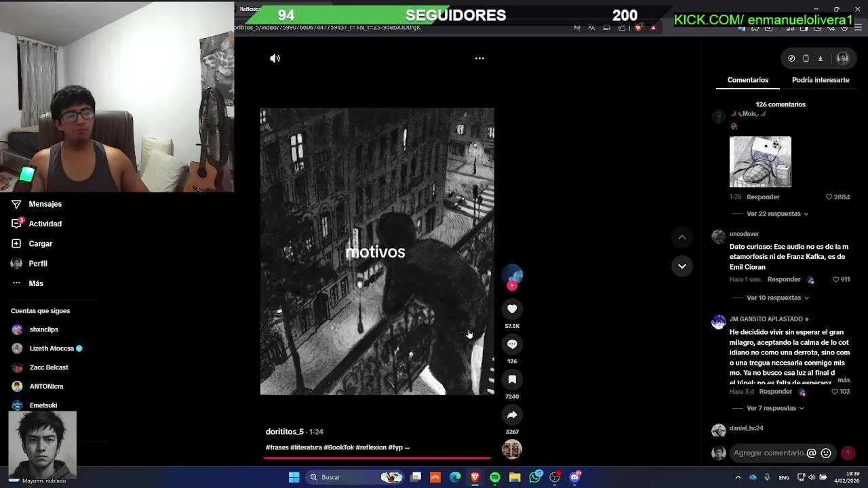Viewport: 868px width, 488px height.
Task: Reply to JM GANSITO APLASTADO's comment
Action: pos(776,392)
